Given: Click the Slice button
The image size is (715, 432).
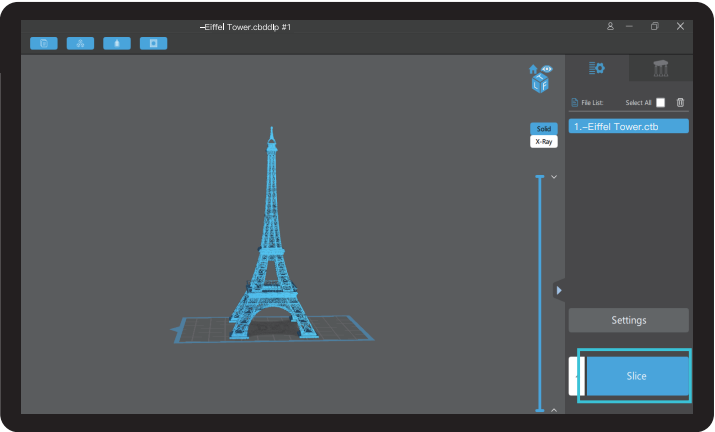Looking at the screenshot, I should [637, 376].
